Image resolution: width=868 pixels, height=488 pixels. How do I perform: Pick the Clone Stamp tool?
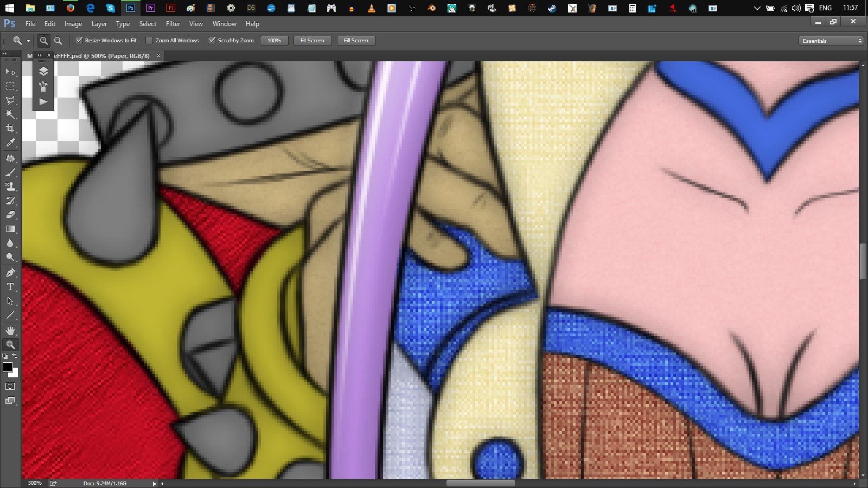pyautogui.click(x=10, y=187)
